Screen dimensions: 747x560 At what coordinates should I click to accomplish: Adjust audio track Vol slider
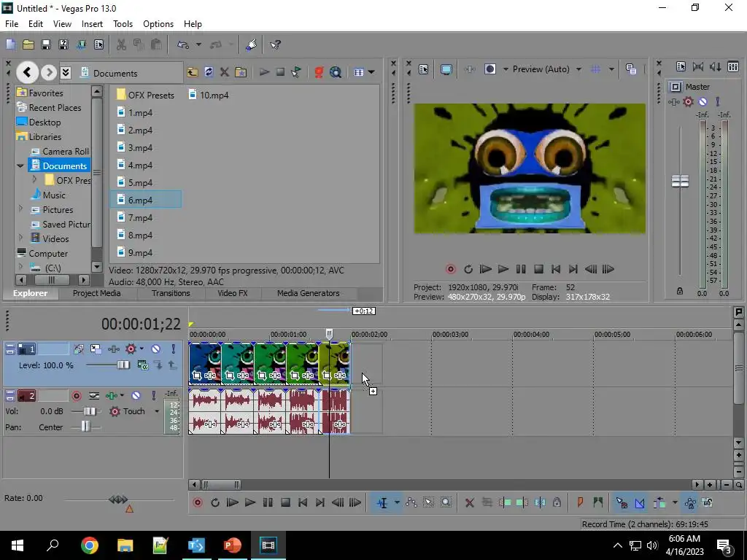90,411
